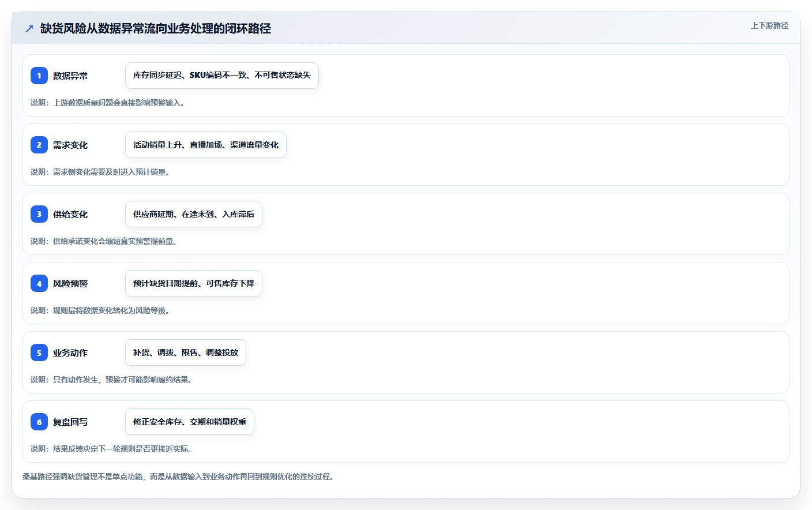
Task: Click the 修正安全库存 pill
Action: point(190,422)
